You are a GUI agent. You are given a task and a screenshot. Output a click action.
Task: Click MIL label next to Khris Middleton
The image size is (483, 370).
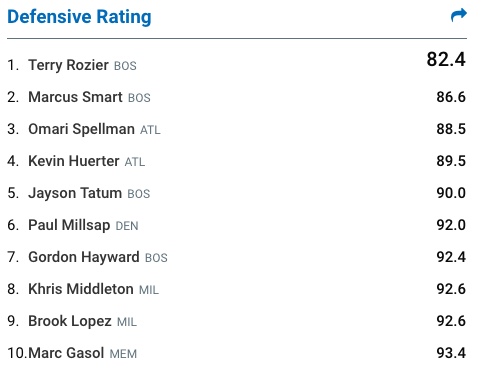(149, 290)
